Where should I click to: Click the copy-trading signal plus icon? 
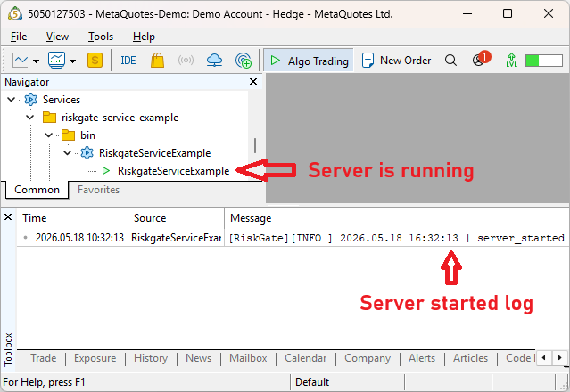pyautogui.click(x=244, y=61)
